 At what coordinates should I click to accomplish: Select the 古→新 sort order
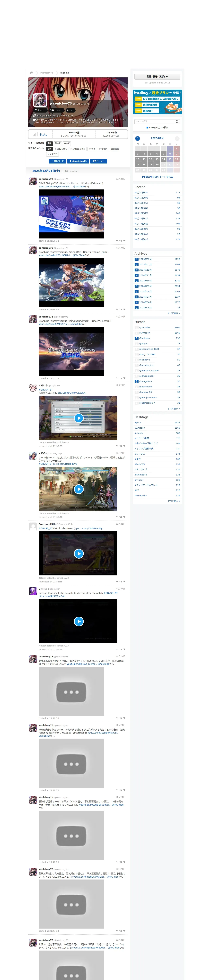[x=67, y=143]
